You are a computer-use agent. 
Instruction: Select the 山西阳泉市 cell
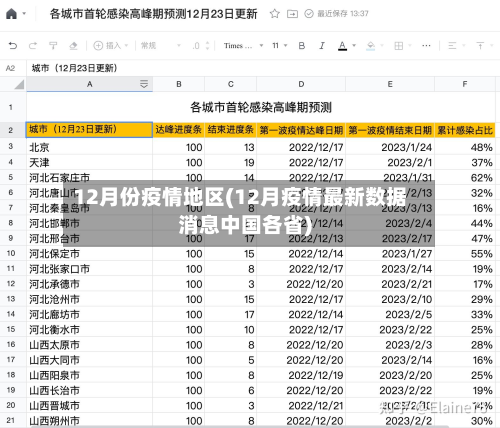pyautogui.click(x=89, y=375)
